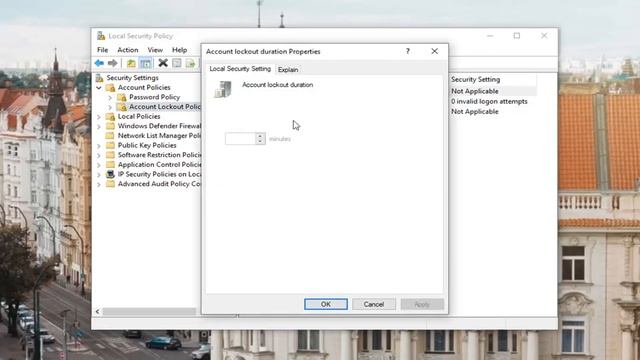
Task: Expand the Public Key Policies node
Action: point(99,146)
